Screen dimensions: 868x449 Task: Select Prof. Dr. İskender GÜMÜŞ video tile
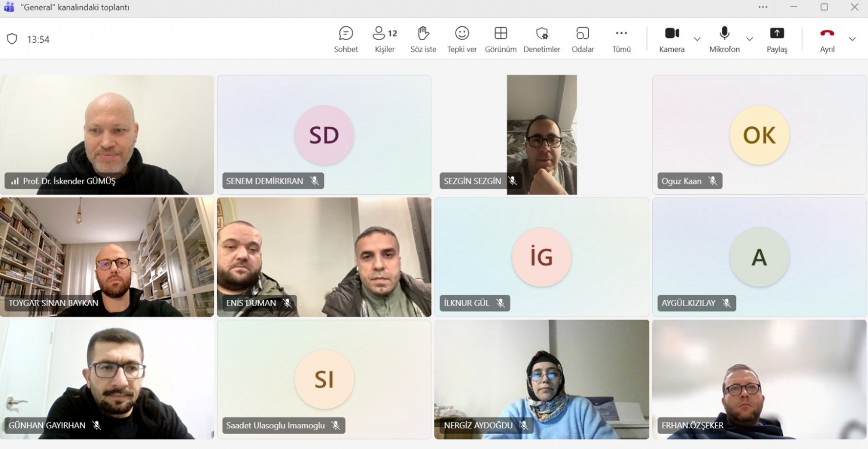click(107, 135)
